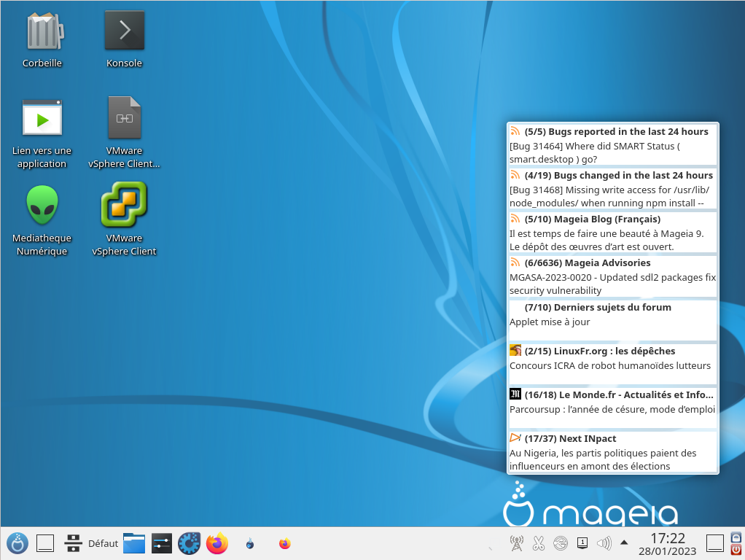Viewport: 745px width, 560px height.
Task: Click the globe network tray icon
Action: (561, 543)
